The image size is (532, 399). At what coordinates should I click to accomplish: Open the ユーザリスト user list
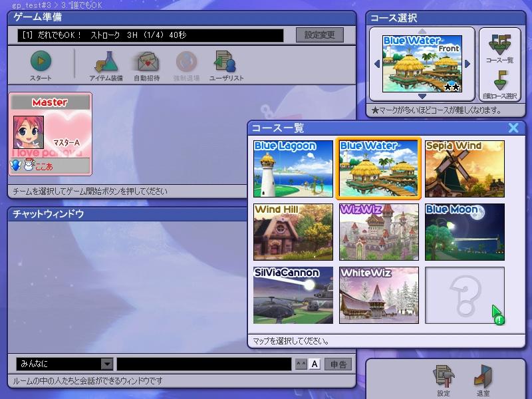[226, 65]
